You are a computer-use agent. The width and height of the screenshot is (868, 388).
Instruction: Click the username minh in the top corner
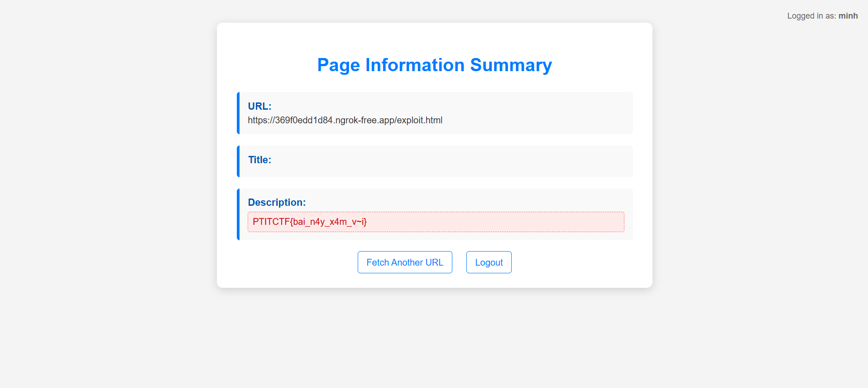click(848, 16)
